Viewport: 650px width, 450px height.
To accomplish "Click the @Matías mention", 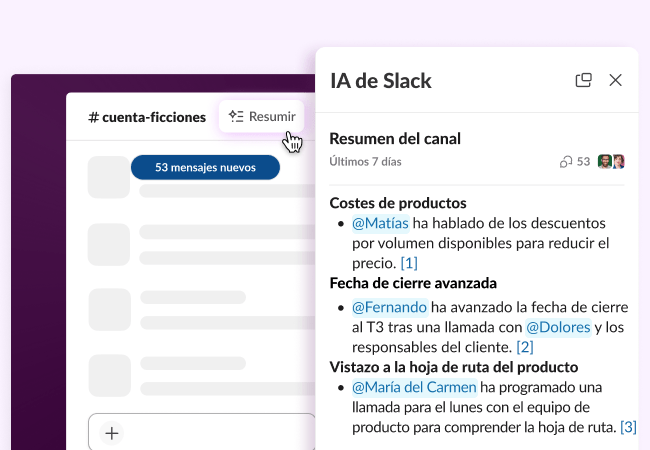I will (380, 224).
